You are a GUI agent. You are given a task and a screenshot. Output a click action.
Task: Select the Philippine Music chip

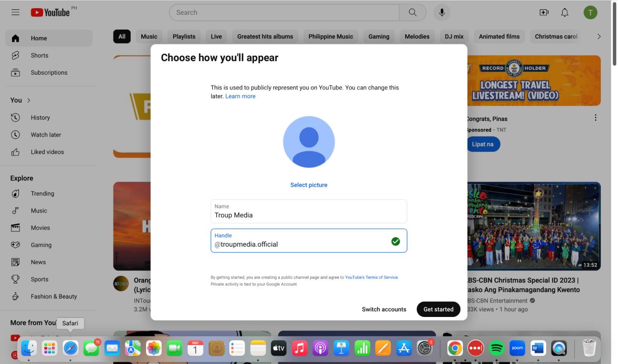point(331,37)
